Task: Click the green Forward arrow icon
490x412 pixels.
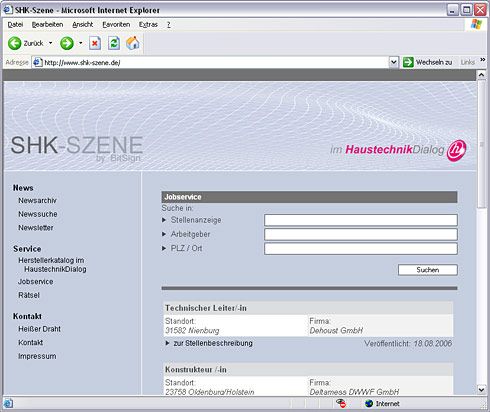Action: 67,43
